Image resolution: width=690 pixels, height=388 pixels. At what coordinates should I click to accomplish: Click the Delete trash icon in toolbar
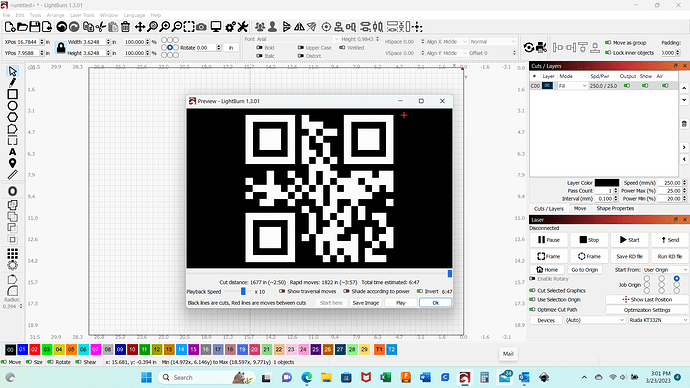[x=125, y=27]
